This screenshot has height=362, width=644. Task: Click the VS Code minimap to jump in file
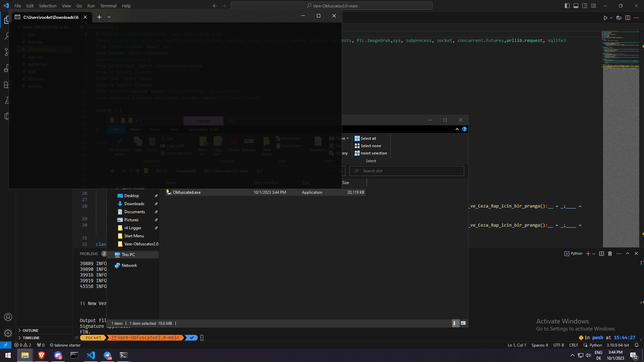coord(621,139)
